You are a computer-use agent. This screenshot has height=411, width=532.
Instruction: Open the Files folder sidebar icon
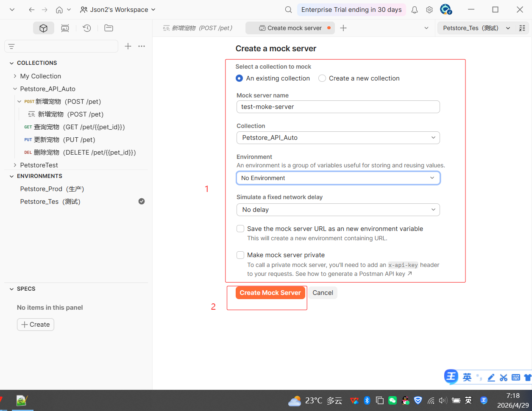coord(109,28)
